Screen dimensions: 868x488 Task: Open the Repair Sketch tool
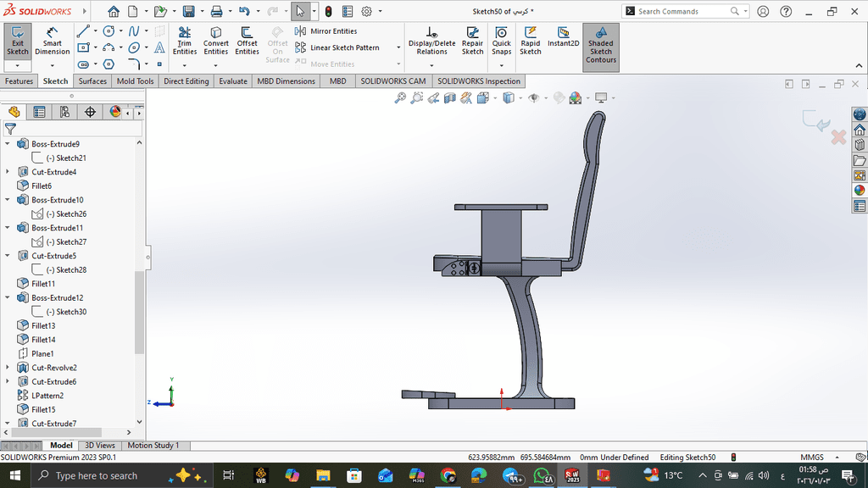pos(472,40)
